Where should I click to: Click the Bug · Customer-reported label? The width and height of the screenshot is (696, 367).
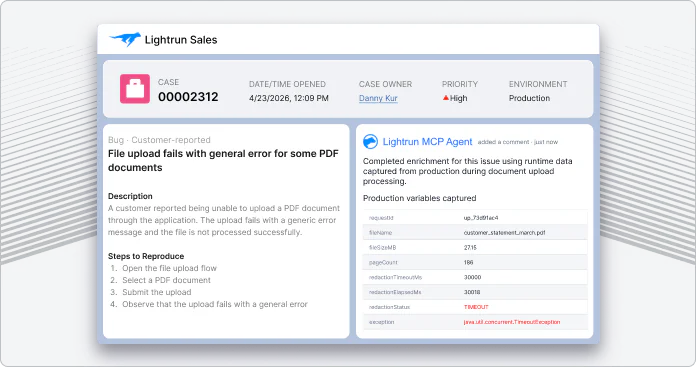pos(159,140)
